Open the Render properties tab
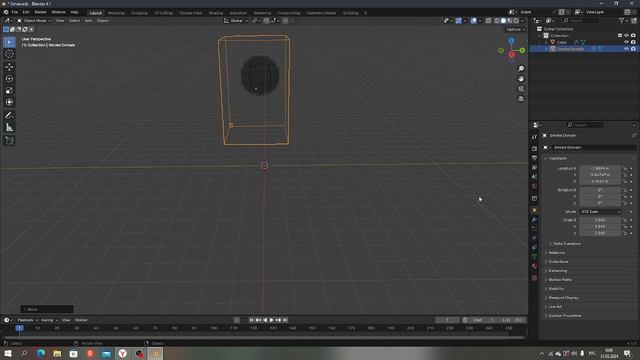The image size is (640, 360). (x=534, y=148)
